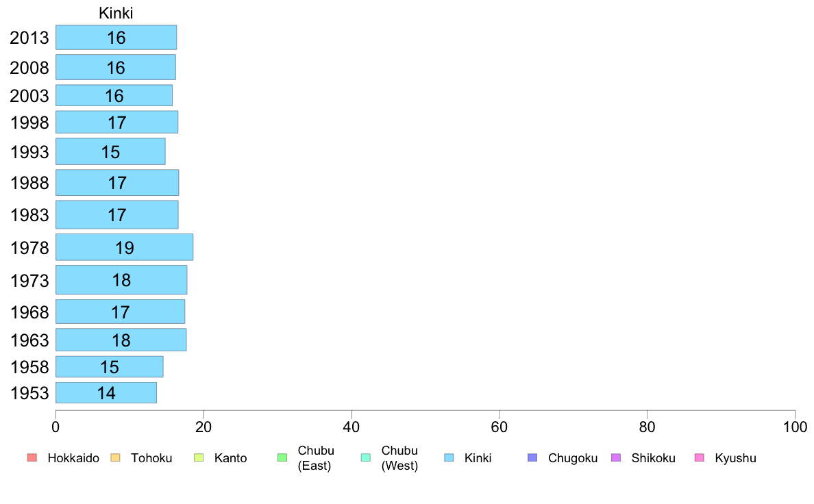Click the Kinki column title
This screenshot has height=504, width=814.
tap(116, 13)
